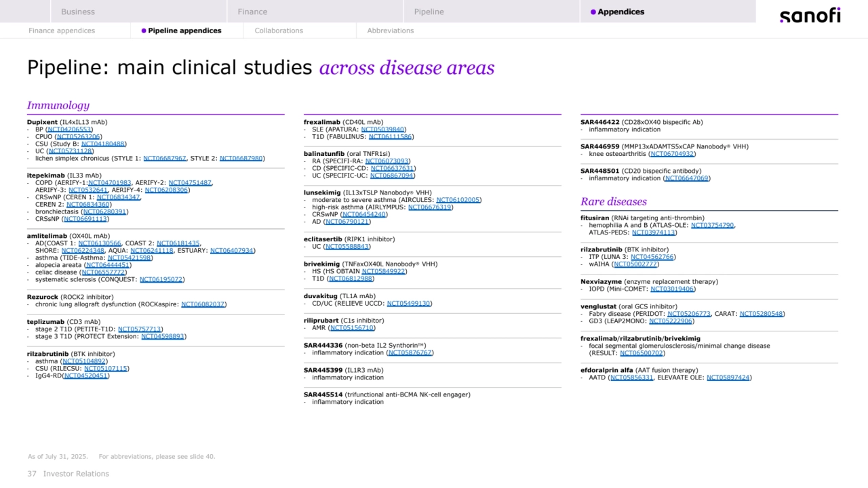
Task: Open SPECIFI-RA link NCT06073093
Action: pos(387,161)
